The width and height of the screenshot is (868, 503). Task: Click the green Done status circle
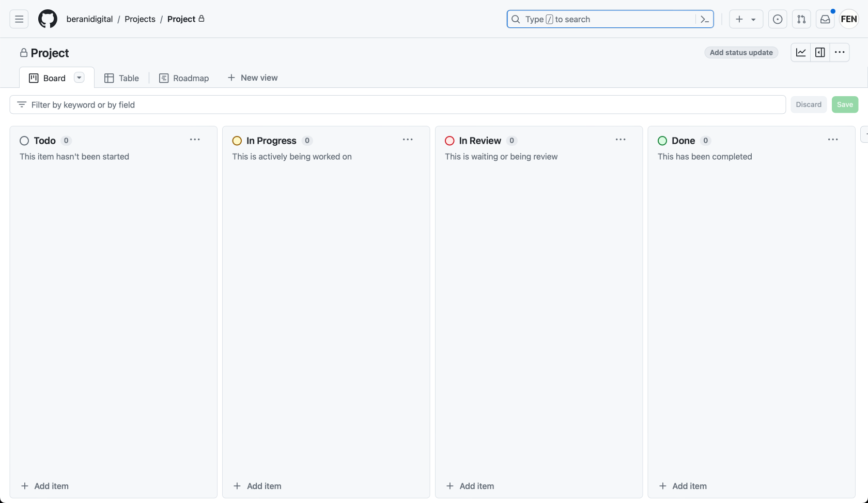[662, 141]
